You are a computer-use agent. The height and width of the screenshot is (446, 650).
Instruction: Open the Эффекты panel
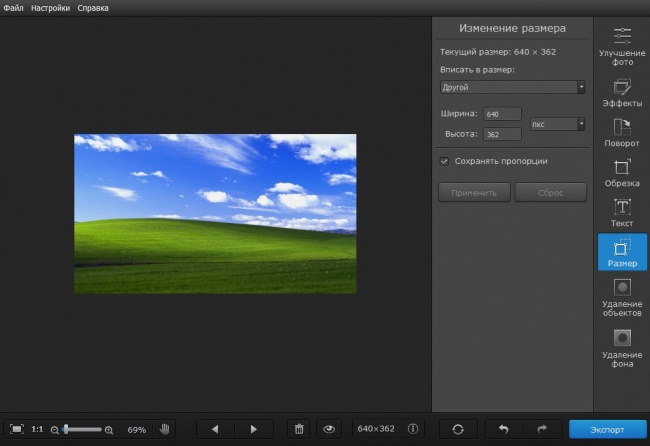(x=622, y=93)
